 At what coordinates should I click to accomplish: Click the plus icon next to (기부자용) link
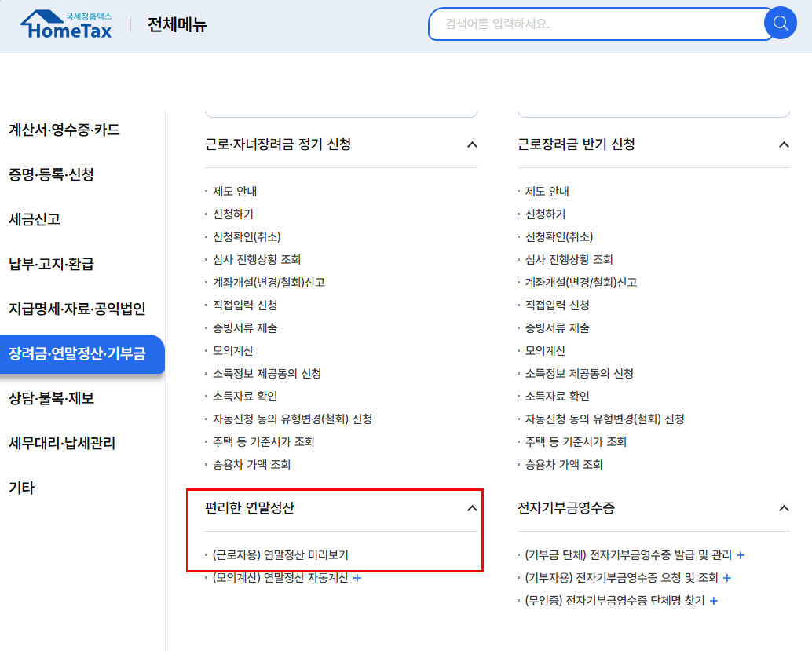(726, 577)
